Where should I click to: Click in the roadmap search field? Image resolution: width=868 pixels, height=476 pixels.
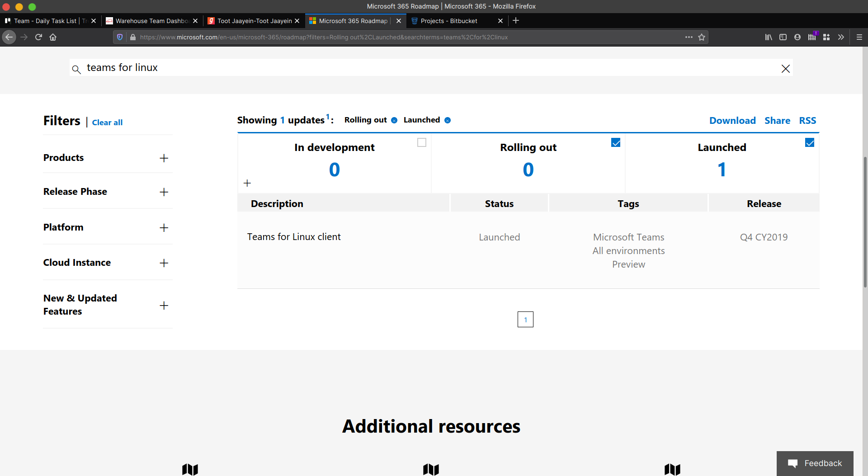coord(431,68)
